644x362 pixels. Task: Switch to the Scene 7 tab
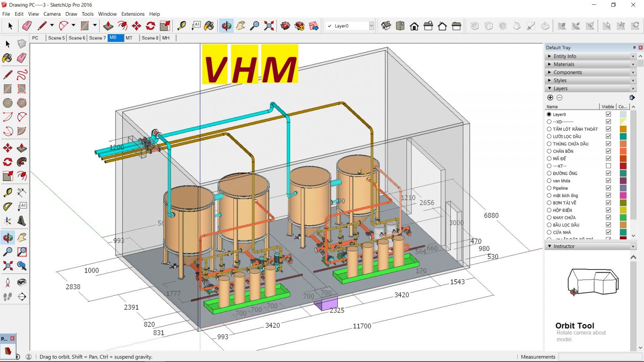click(97, 38)
